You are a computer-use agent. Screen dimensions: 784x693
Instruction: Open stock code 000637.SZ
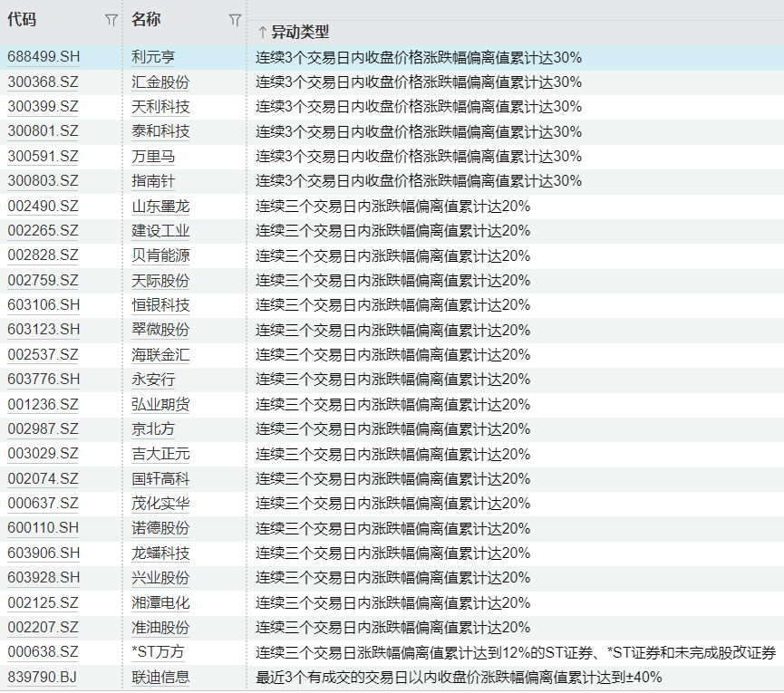(x=43, y=503)
